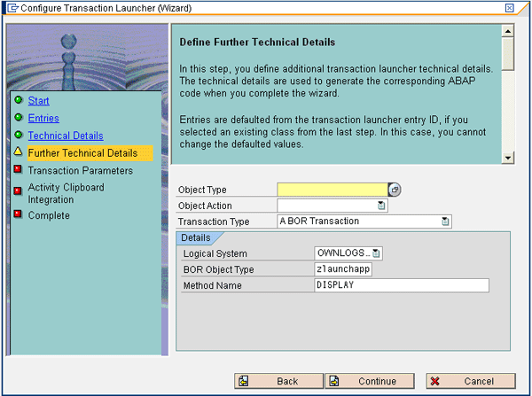
Task: Click the green status icon beside Start
Action: click(x=19, y=100)
